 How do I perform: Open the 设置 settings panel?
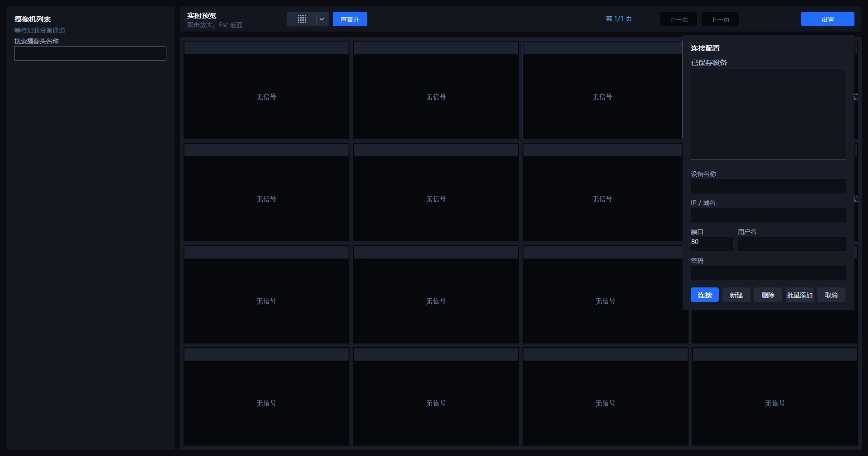pyautogui.click(x=828, y=19)
